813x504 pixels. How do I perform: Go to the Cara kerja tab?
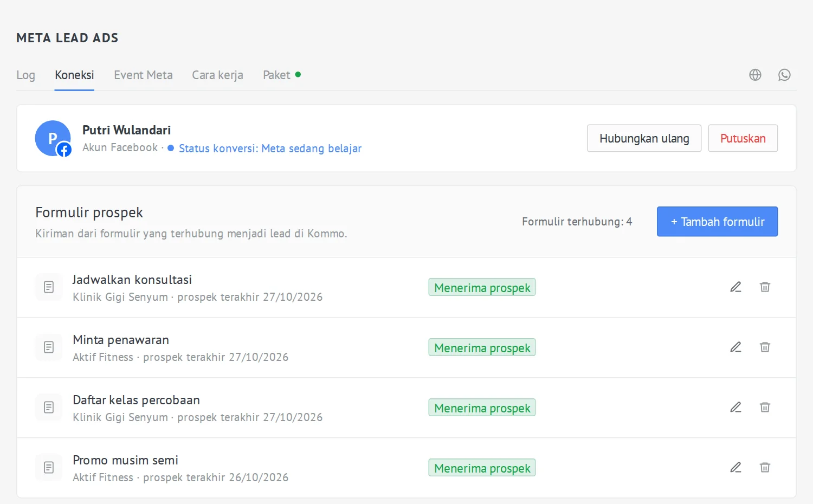[x=217, y=75]
